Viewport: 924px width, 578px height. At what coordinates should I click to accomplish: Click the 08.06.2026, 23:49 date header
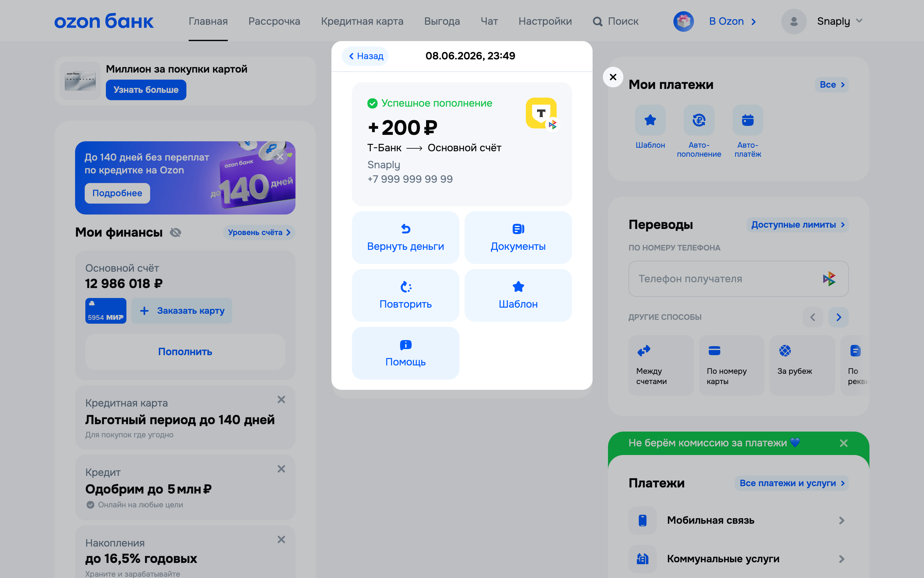click(470, 56)
